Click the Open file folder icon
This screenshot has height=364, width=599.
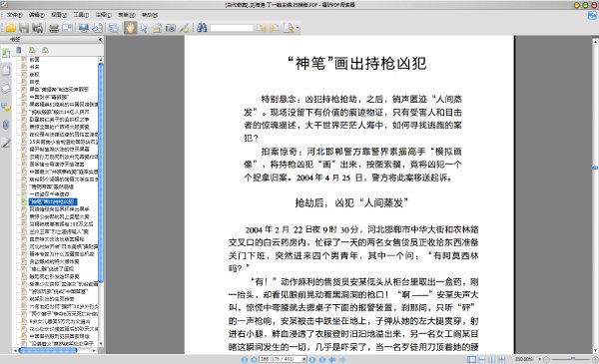pos(10,28)
